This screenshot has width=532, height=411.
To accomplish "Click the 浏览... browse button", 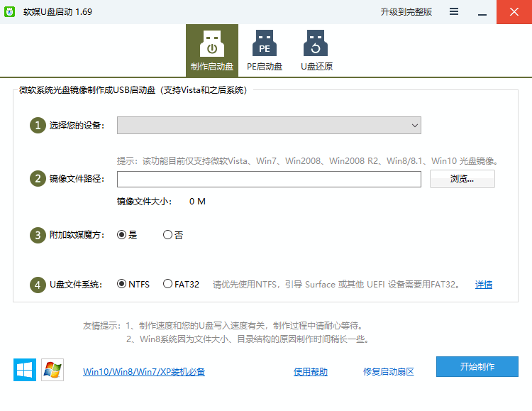I will pos(462,179).
